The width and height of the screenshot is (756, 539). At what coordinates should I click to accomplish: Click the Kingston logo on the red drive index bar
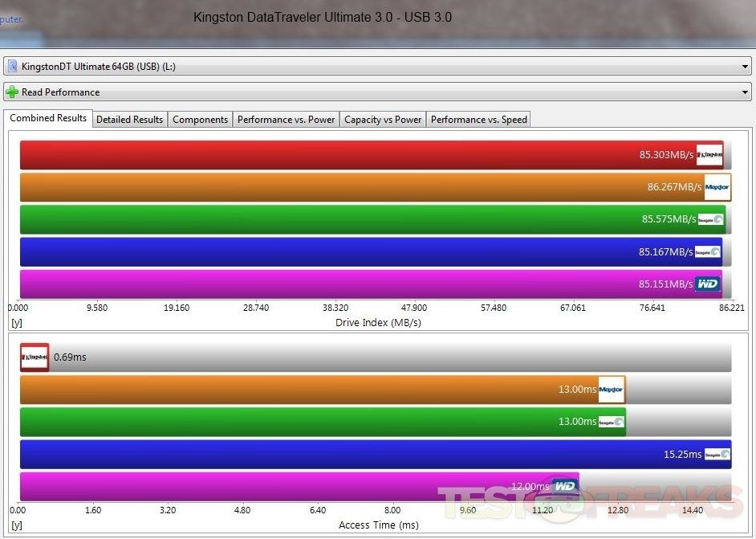(x=709, y=155)
